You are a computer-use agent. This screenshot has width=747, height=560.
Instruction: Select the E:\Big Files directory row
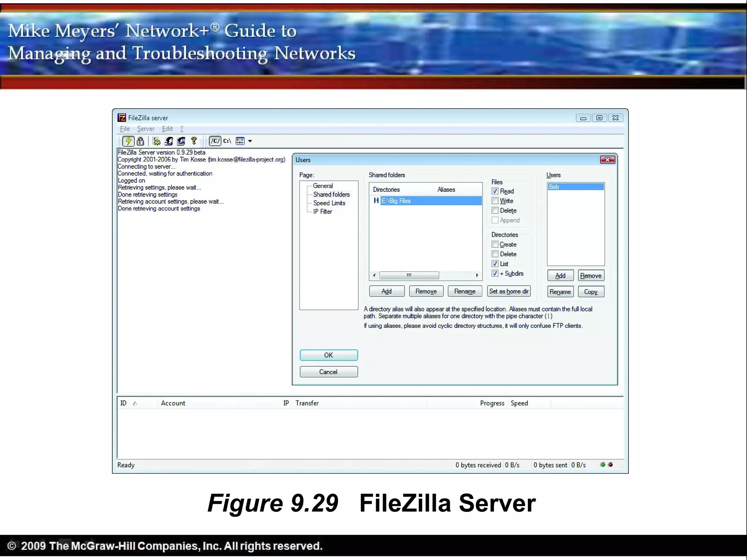pyautogui.click(x=431, y=201)
